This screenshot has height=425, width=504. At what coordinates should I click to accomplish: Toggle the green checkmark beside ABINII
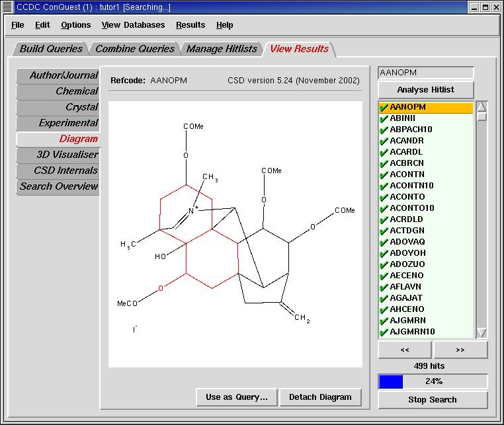(x=384, y=118)
